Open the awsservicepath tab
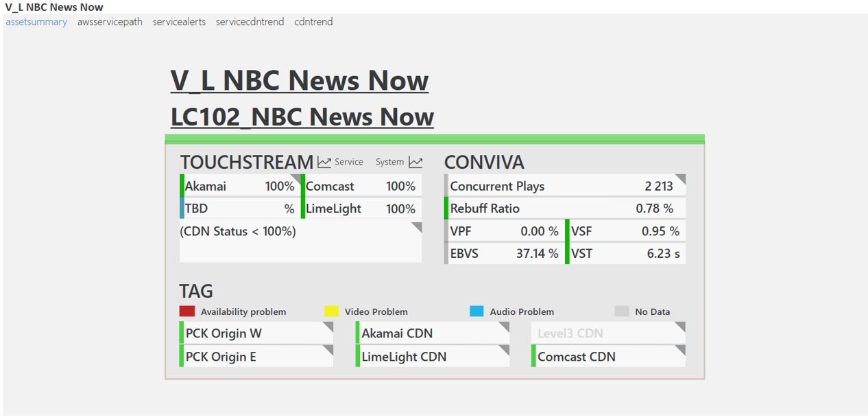The height and width of the screenshot is (417, 868). pyautogui.click(x=110, y=22)
